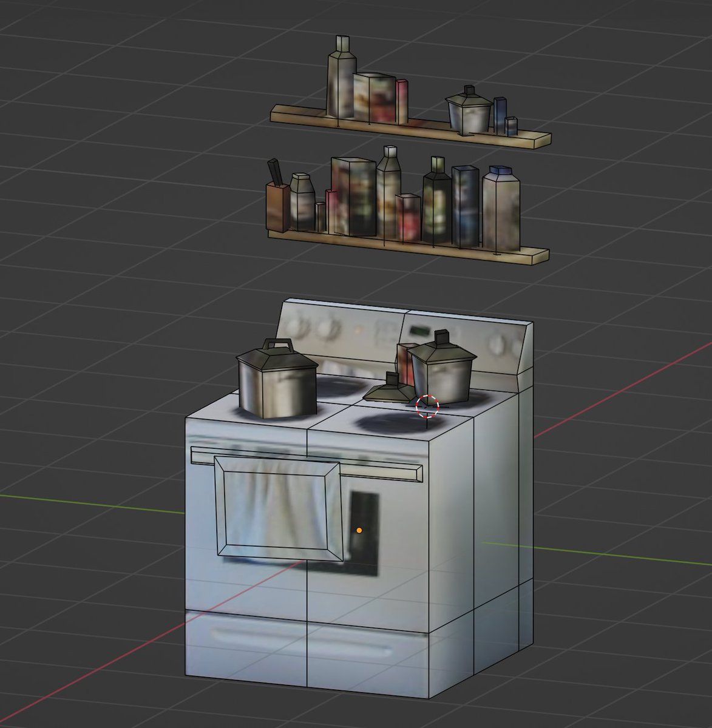Select the small lidded pot on upper shelf
Viewport: 712px width, 728px height.
469,110
